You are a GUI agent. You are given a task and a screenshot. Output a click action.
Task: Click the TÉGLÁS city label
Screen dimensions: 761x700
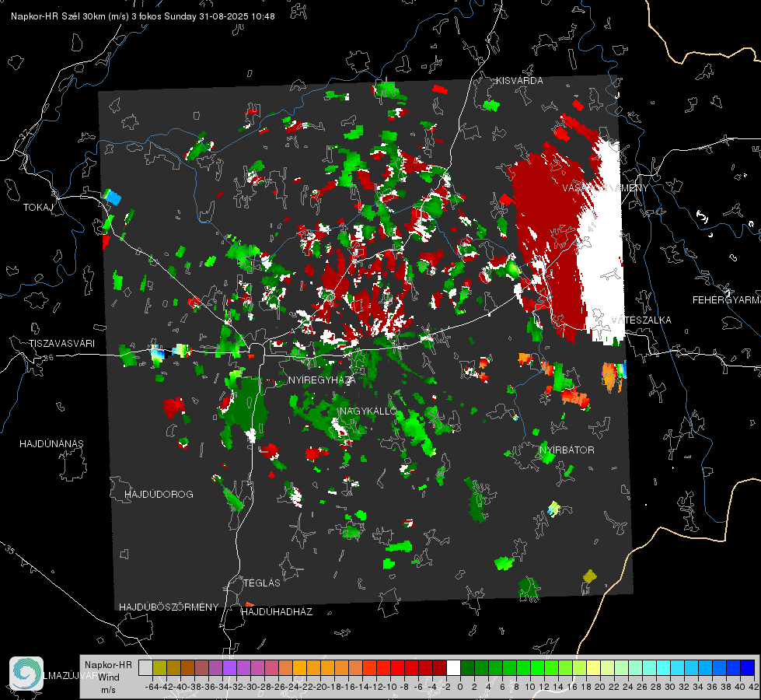(x=262, y=583)
